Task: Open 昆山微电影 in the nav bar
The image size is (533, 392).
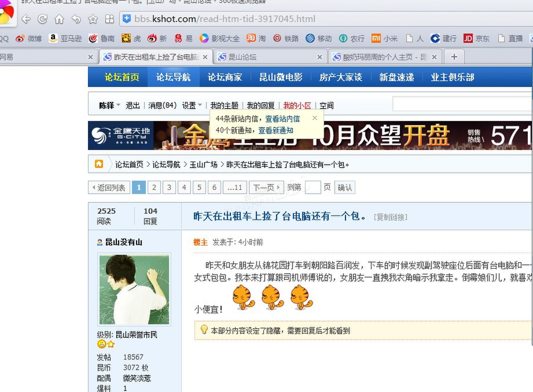Action: 281,77
